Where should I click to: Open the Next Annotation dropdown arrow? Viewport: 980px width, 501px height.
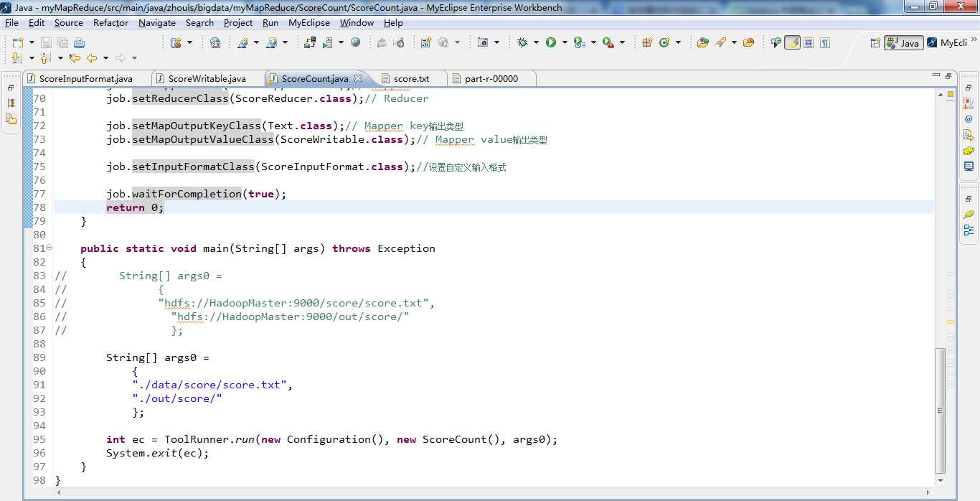[32, 57]
